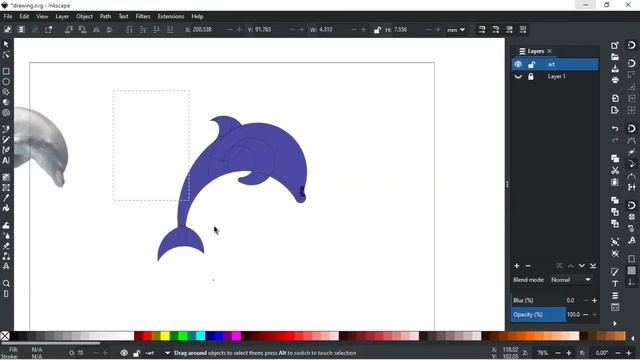Select the art layer row
Image resolution: width=640 pixels, height=360 pixels.
click(555, 64)
